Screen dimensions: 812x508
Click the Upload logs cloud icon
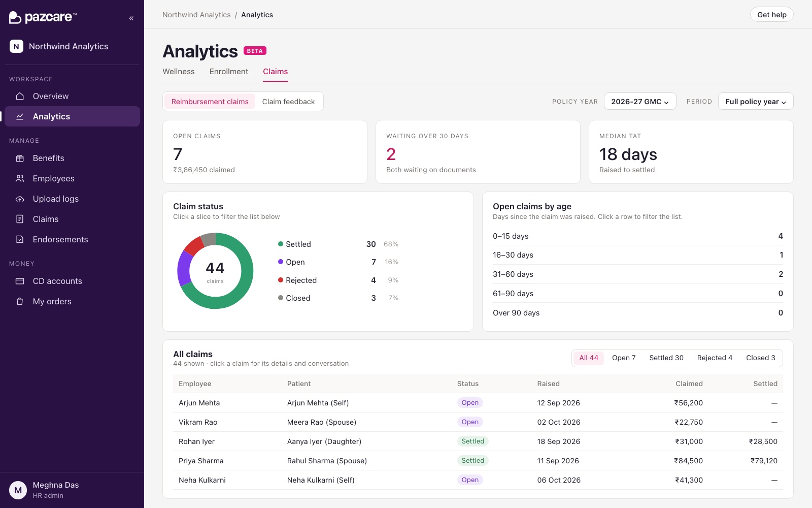coord(20,199)
